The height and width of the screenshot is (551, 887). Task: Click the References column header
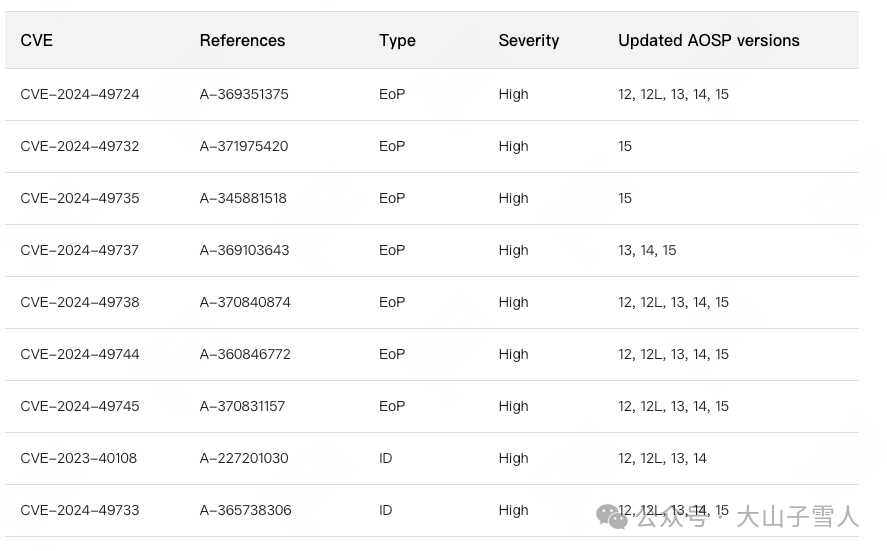pos(242,41)
